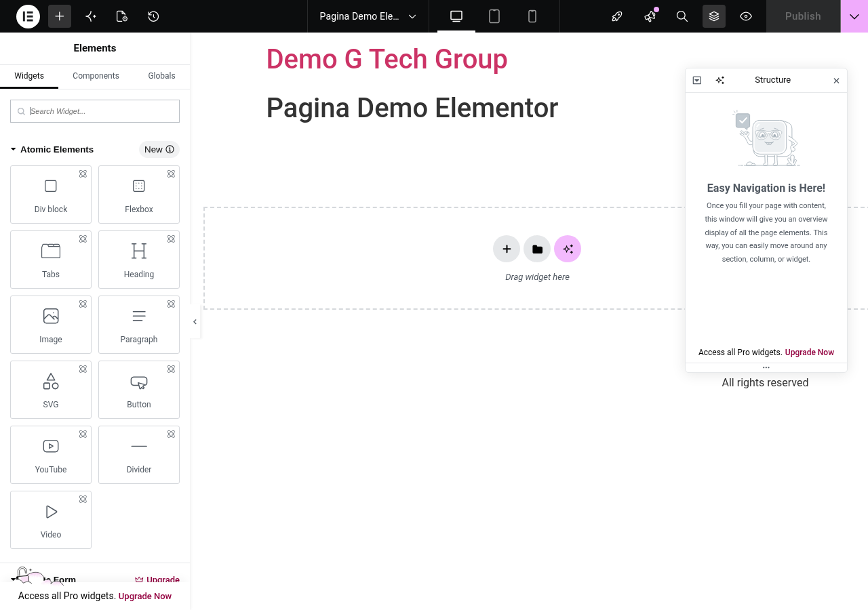Switch to Mobile responsive view

[x=532, y=16]
